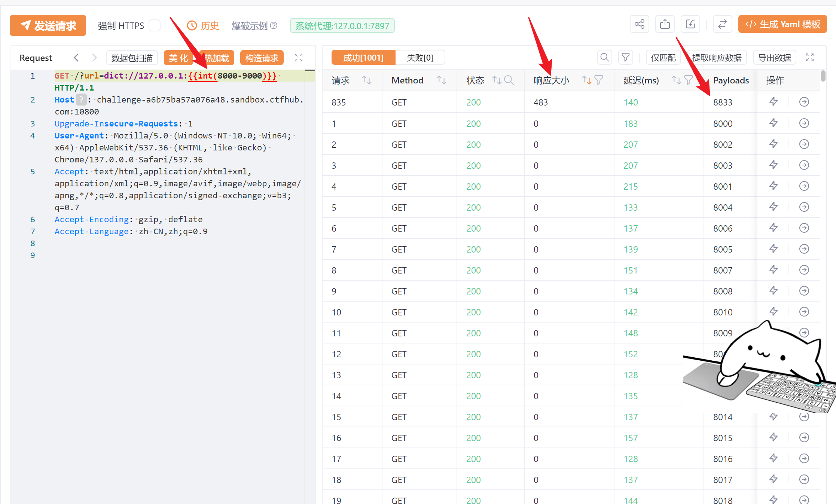
Task: Open search in response table header
Action: click(x=604, y=58)
